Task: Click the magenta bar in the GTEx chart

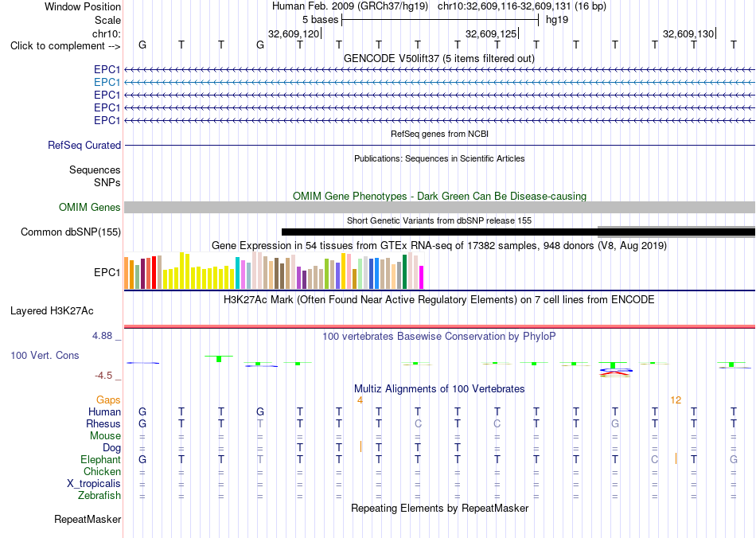Action: pyautogui.click(x=422, y=277)
